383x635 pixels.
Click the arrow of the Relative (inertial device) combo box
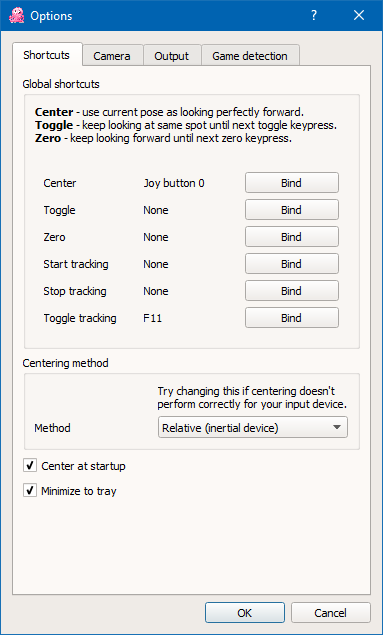(336, 428)
